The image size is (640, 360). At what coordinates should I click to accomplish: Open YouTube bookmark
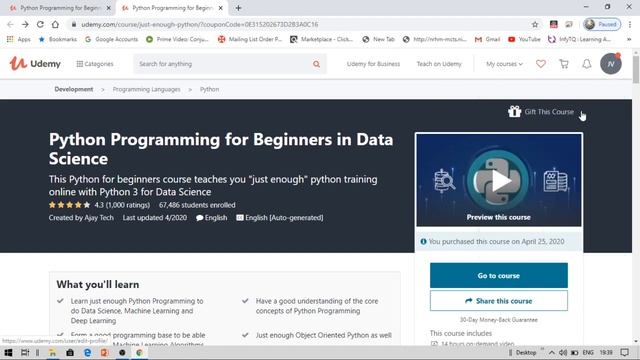pos(524,39)
